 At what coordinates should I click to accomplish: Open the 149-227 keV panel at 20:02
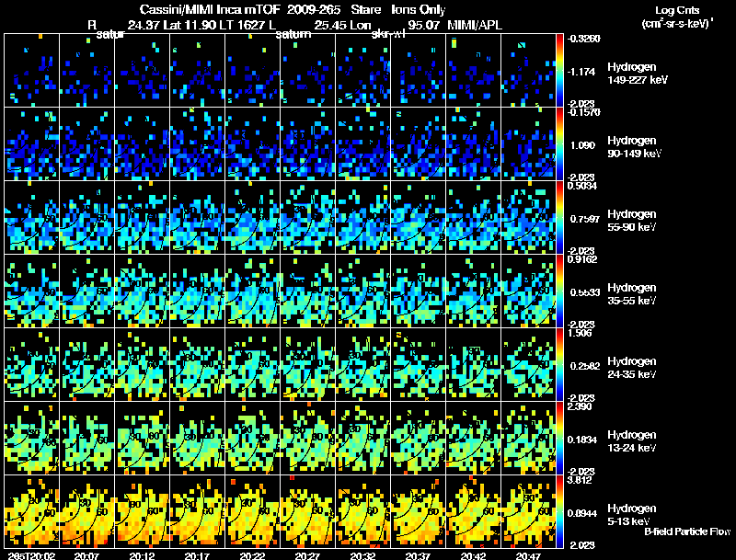click(x=32, y=71)
